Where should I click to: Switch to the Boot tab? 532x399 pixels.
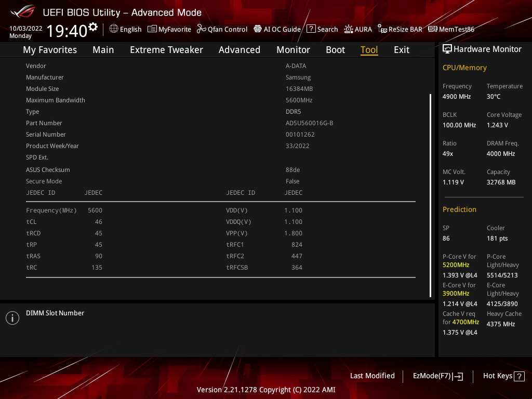[x=335, y=50]
